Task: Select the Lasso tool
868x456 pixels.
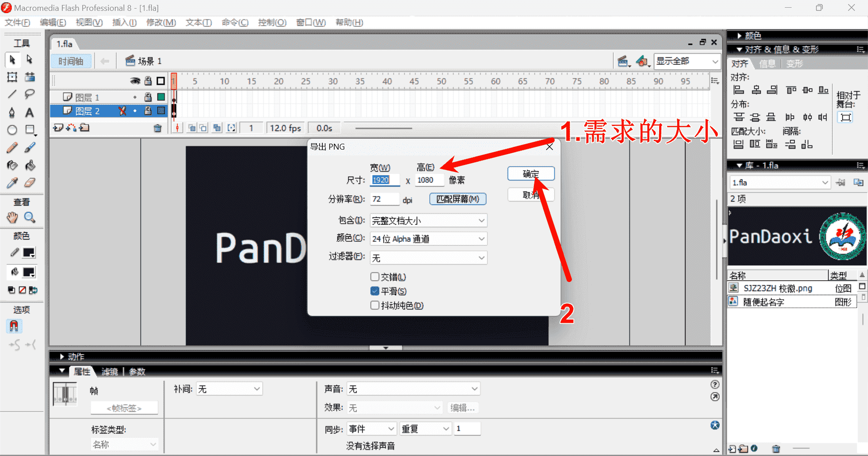Action: 29,94
